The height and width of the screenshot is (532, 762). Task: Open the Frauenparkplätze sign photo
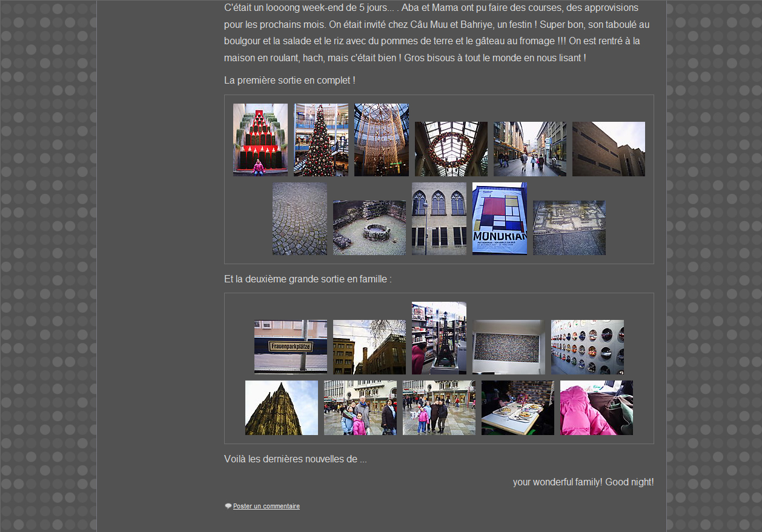(291, 347)
